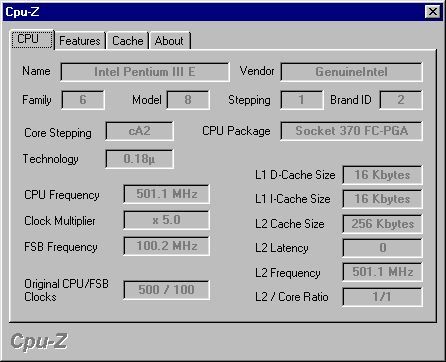446x362 pixels.
Task: Click the "CPU Frequency" label
Action: tap(62, 195)
